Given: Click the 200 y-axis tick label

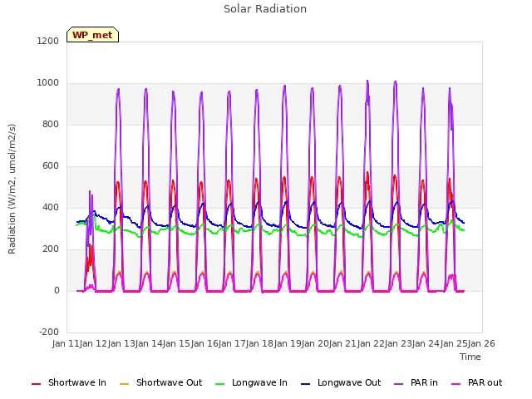Looking at the screenshot, I should coord(51,249).
